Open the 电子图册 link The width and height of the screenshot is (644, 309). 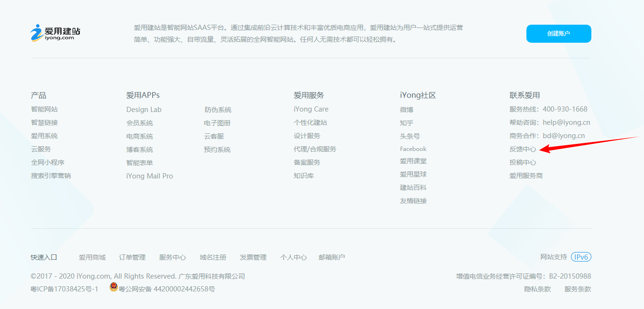point(218,123)
